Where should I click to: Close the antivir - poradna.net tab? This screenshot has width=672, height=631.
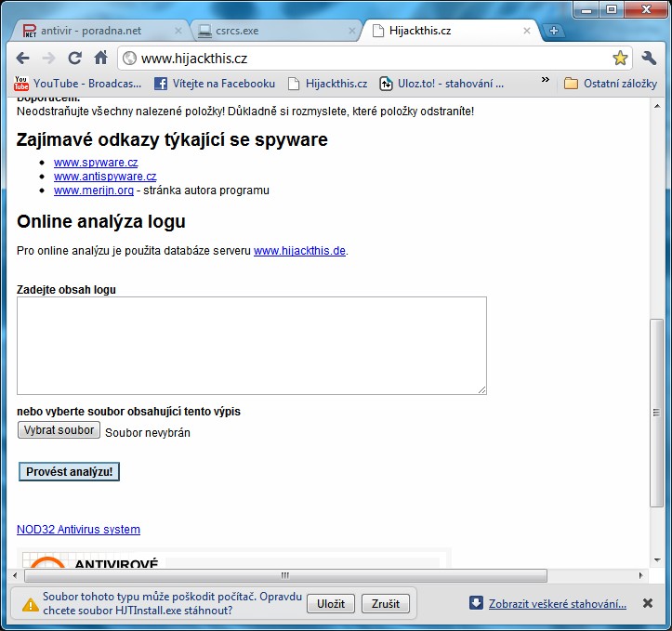(178, 31)
